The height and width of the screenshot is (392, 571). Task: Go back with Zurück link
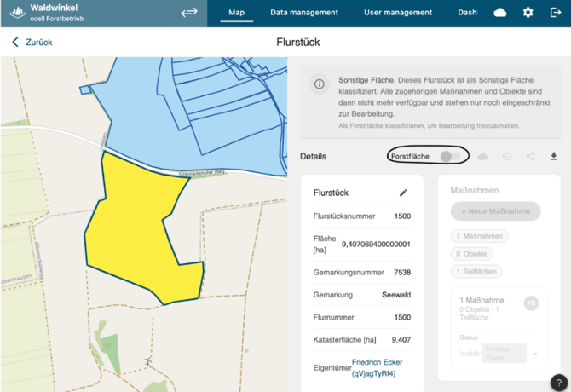click(x=32, y=42)
